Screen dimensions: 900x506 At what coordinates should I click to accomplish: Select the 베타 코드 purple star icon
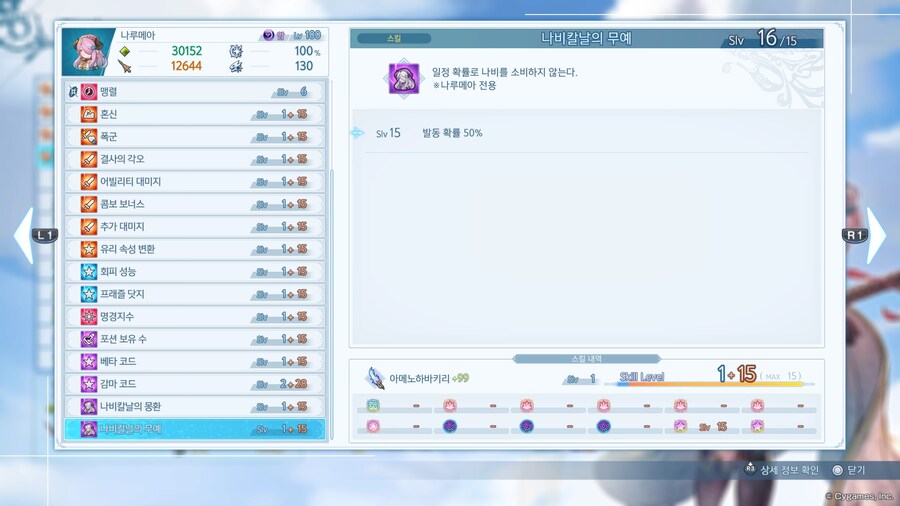pos(88,361)
